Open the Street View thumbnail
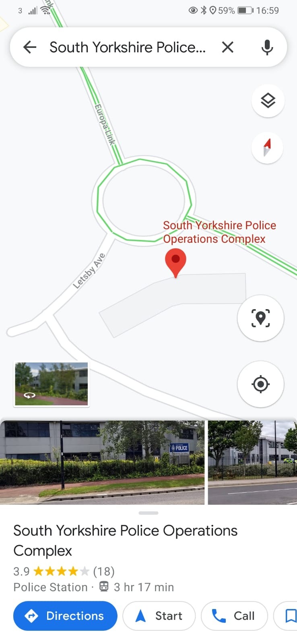 pyautogui.click(x=51, y=384)
